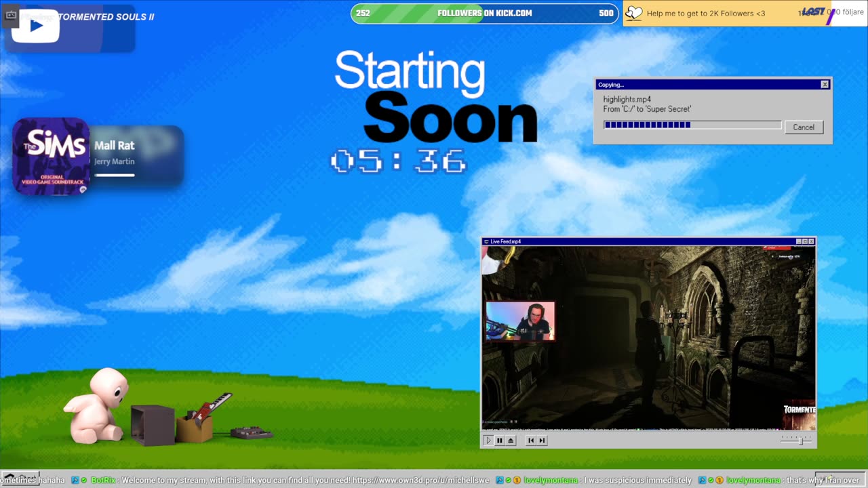Click the Play button in Live Feed player
The width and height of the screenshot is (868, 488).
(488, 441)
